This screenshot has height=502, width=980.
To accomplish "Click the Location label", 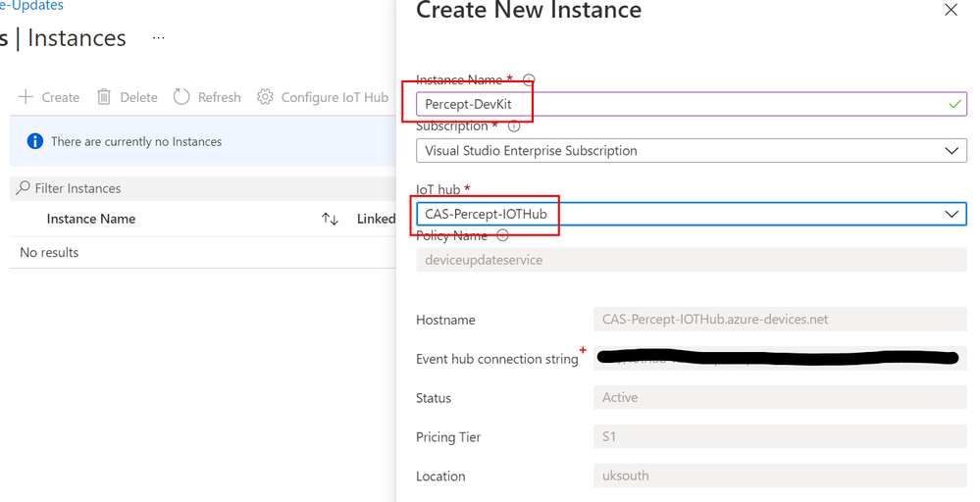I will pos(440,476).
